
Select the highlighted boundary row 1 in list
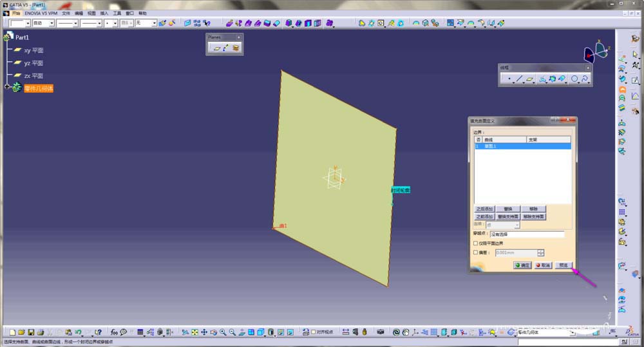tap(522, 146)
